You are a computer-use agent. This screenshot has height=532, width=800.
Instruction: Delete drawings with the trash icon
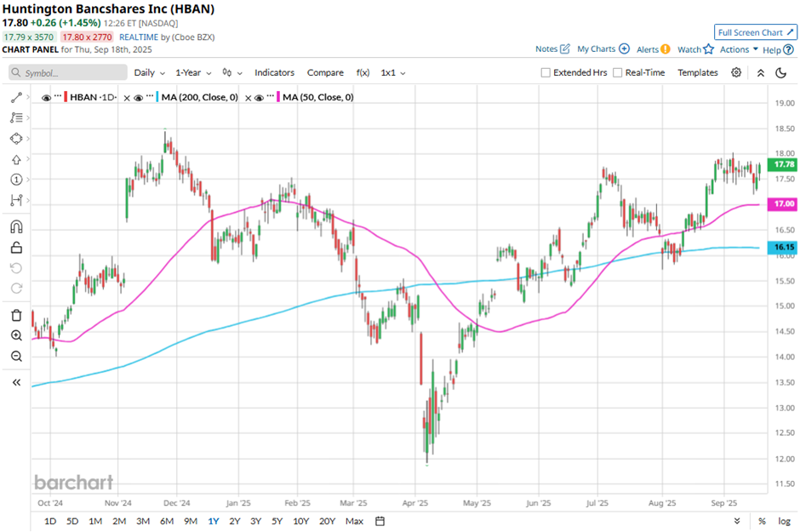(x=16, y=316)
